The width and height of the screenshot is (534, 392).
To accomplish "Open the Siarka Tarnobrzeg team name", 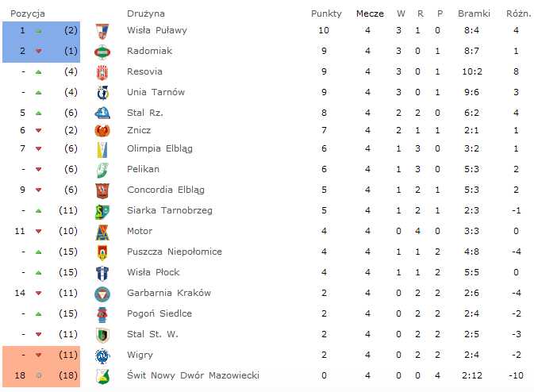I will pyautogui.click(x=170, y=210).
